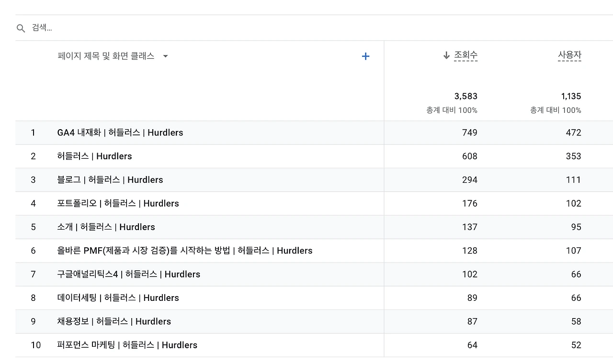Select row '데이터세팅 | 허들러스 | Hurdlers'
The width and height of the screenshot is (613, 364).
(x=314, y=298)
